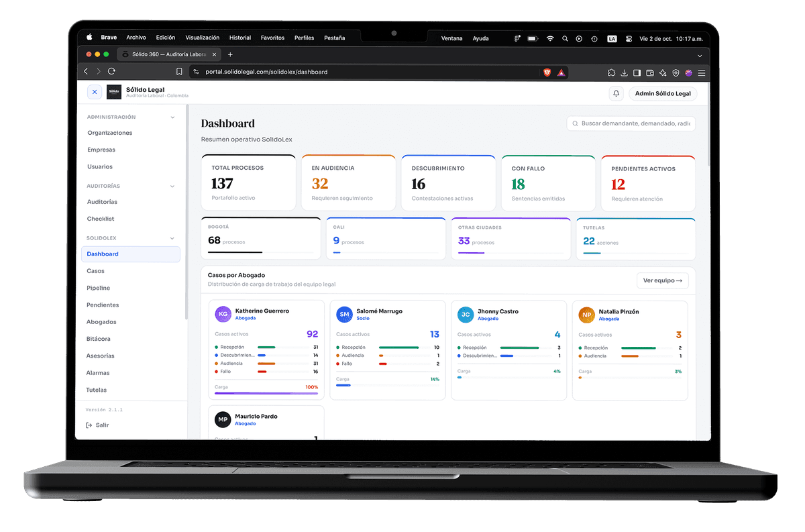
Task: Focus the search demandante field
Action: [x=631, y=123]
